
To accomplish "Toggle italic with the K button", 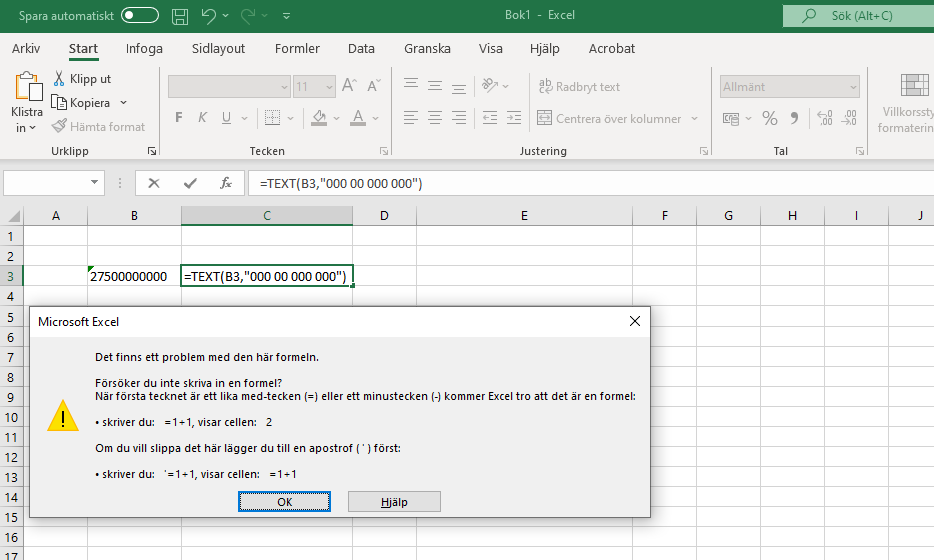I will 203,118.
